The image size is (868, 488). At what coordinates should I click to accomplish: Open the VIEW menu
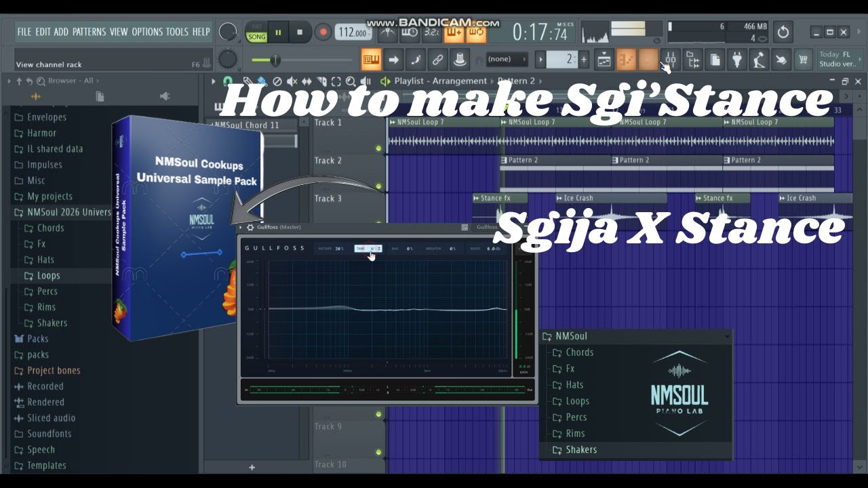tap(119, 32)
